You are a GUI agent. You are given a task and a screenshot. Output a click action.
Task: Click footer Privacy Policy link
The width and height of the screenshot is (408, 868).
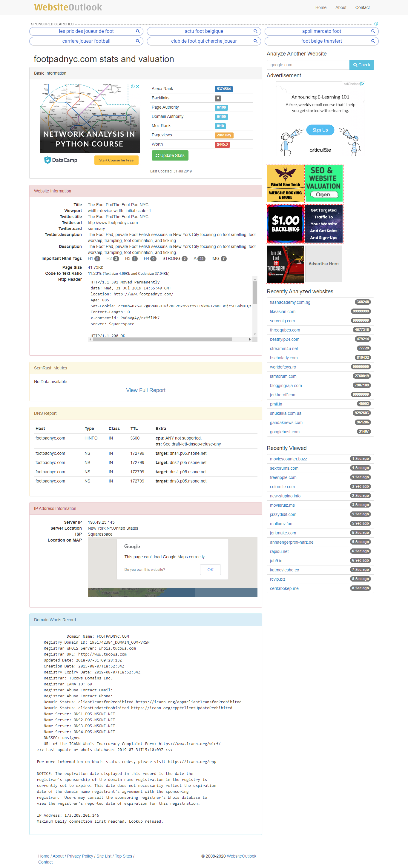point(80,856)
